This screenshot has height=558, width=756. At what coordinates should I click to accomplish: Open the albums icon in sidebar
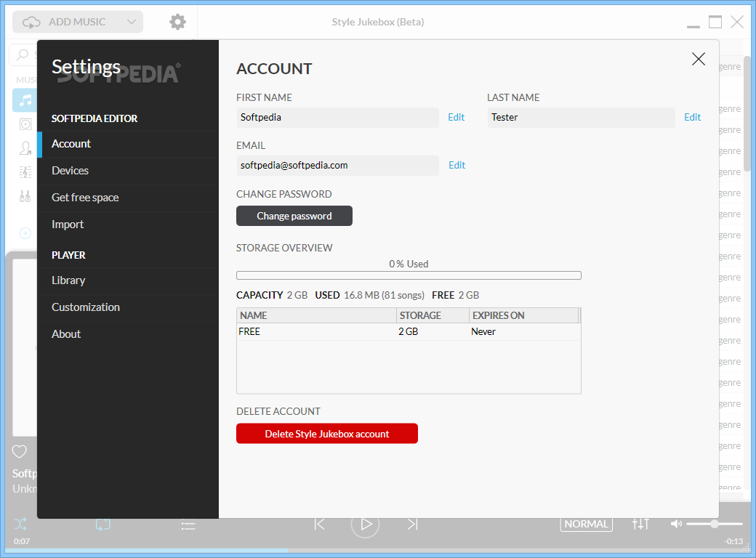[25, 124]
